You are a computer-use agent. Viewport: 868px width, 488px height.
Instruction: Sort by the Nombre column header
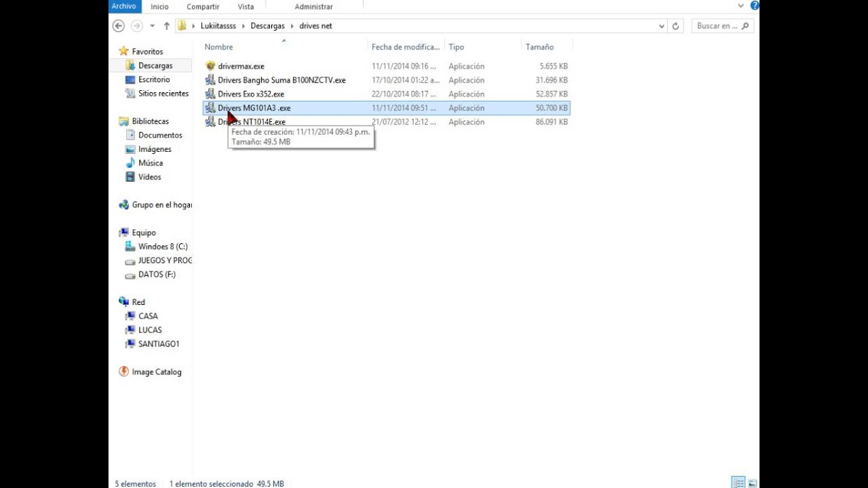218,47
